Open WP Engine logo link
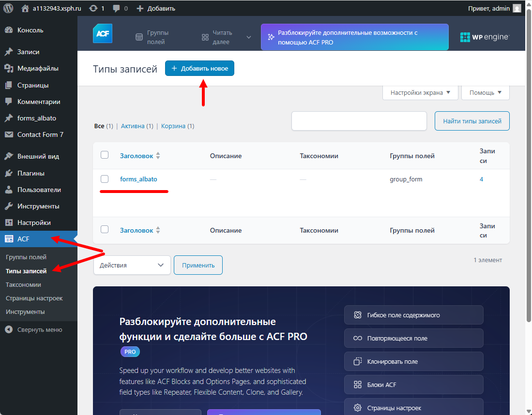This screenshot has width=532, height=415. pos(485,37)
